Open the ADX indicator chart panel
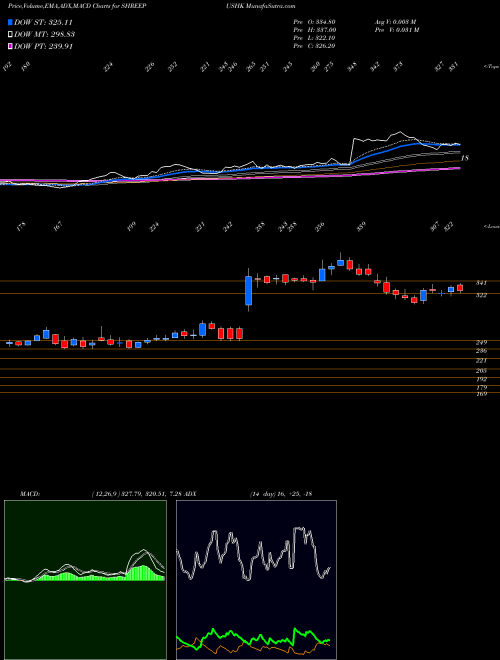500x660 pixels. pos(256,580)
